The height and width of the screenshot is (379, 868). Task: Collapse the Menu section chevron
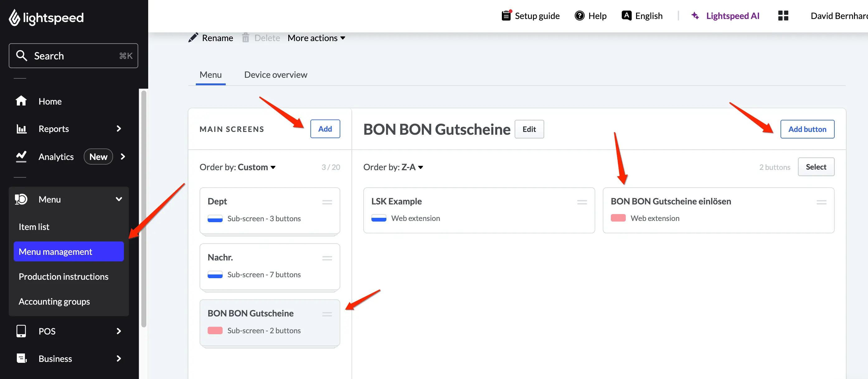pos(119,199)
